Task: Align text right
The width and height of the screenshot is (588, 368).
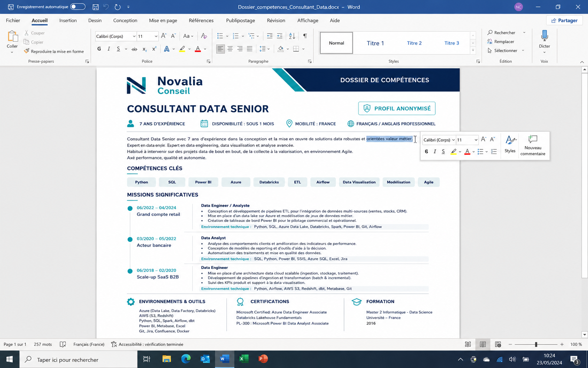Action: pos(240,49)
